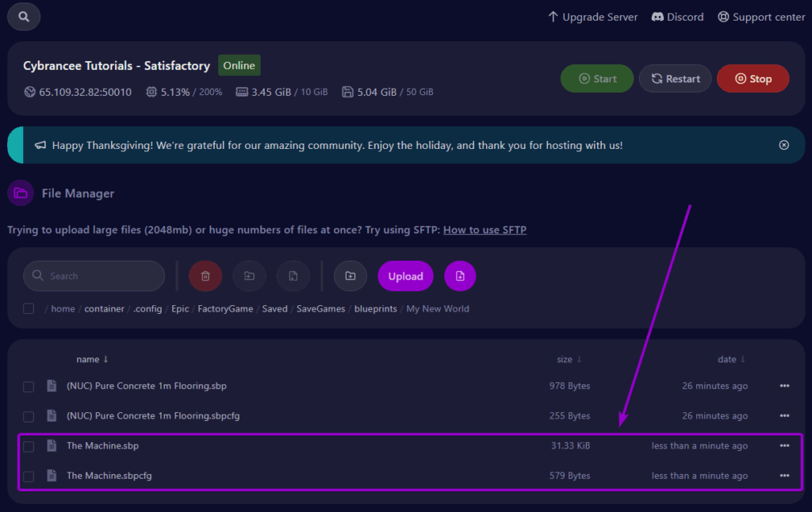Image resolution: width=812 pixels, height=512 pixels.
Task: Dismiss the Thanksgiving announcement banner
Action: pyautogui.click(x=783, y=144)
